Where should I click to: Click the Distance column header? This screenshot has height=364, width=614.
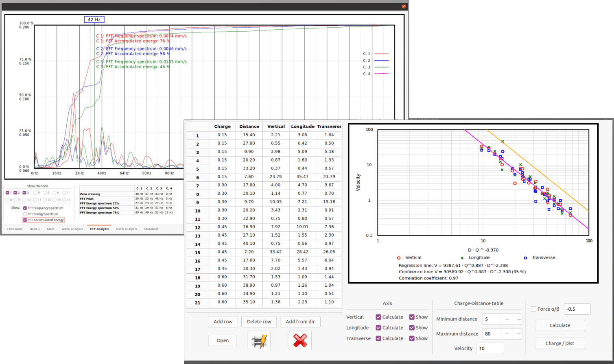249,126
